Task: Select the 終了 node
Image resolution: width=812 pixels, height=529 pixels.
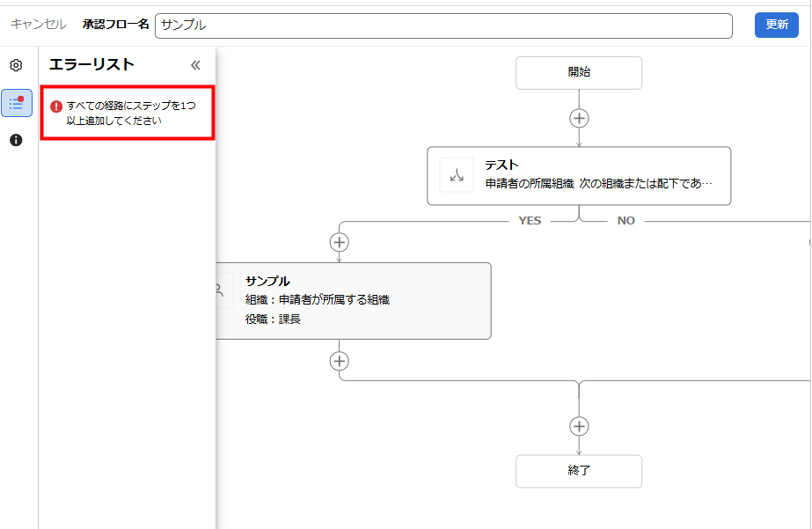Action: pos(579,470)
